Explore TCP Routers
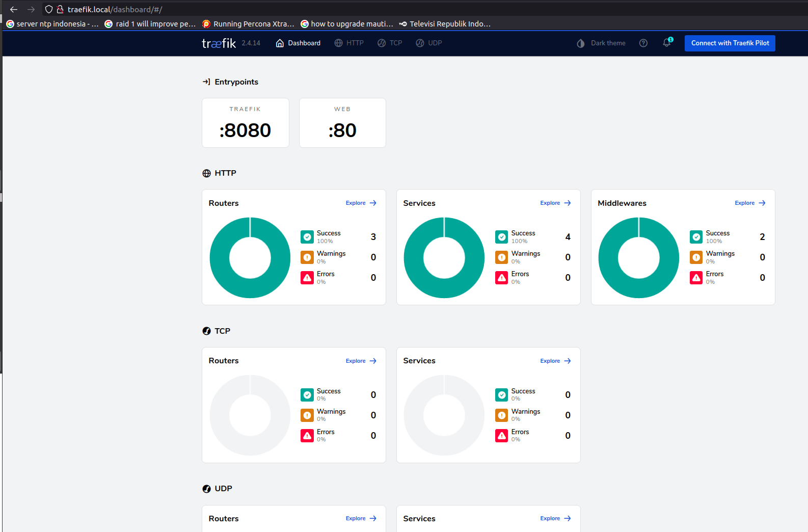Screen dimensions: 808x532 click(x=361, y=361)
